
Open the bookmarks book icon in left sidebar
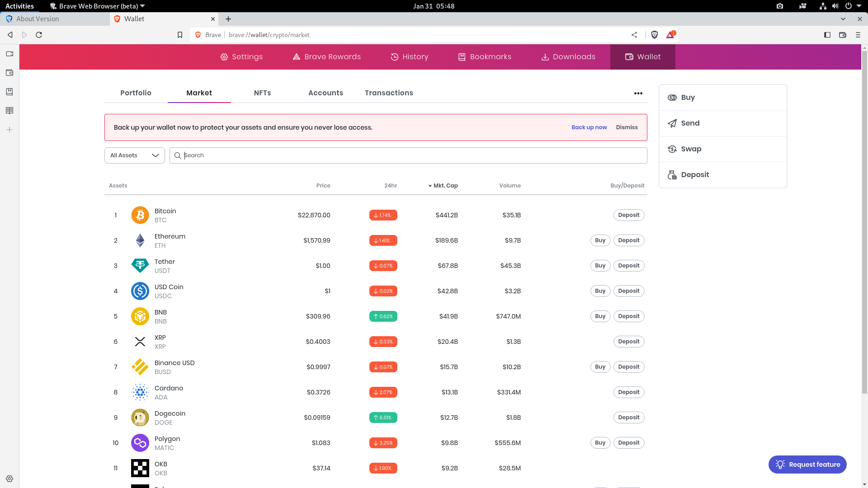(9, 91)
